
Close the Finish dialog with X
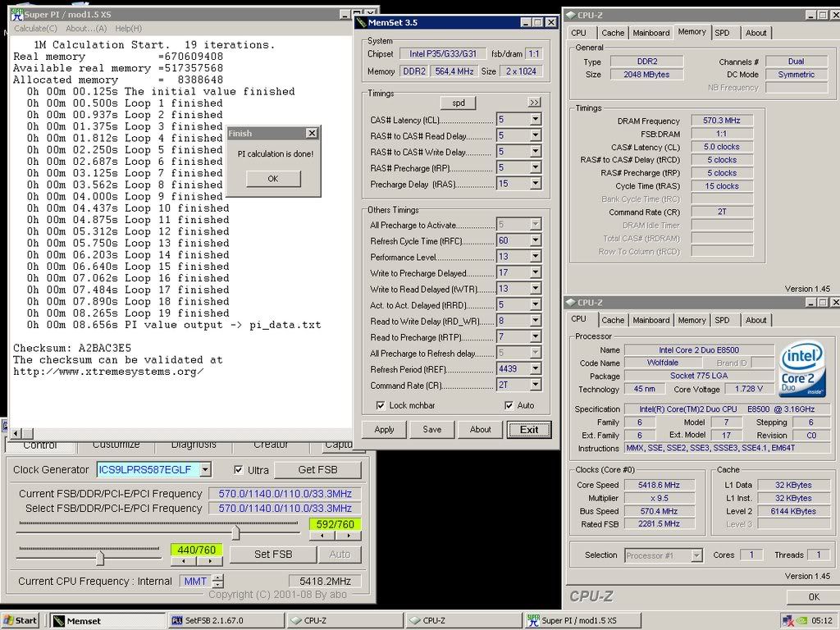pos(312,133)
